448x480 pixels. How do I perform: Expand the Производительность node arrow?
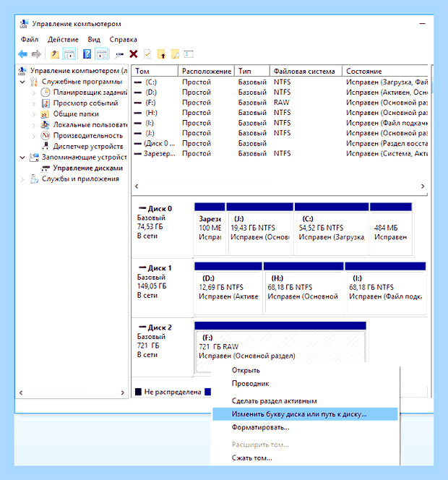pos(34,136)
